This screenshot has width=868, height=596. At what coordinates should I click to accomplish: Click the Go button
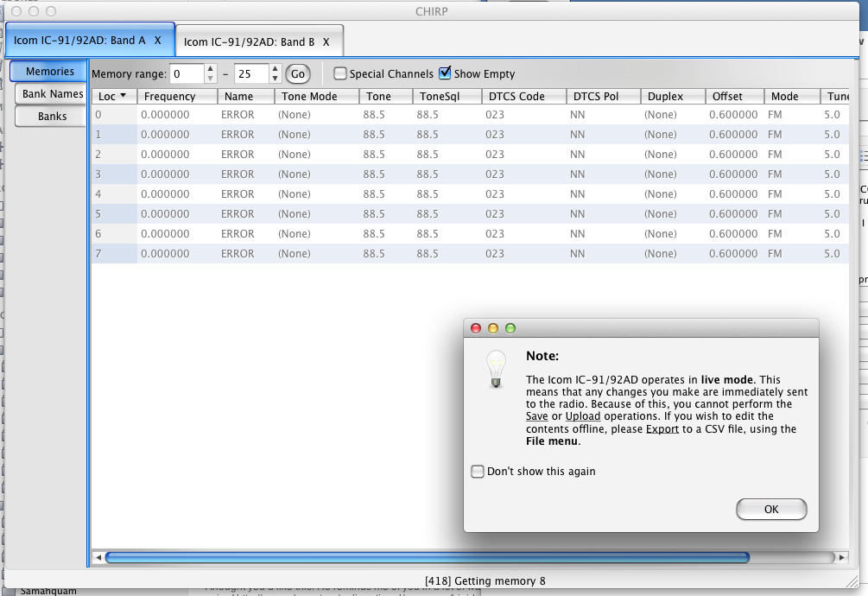coord(298,73)
